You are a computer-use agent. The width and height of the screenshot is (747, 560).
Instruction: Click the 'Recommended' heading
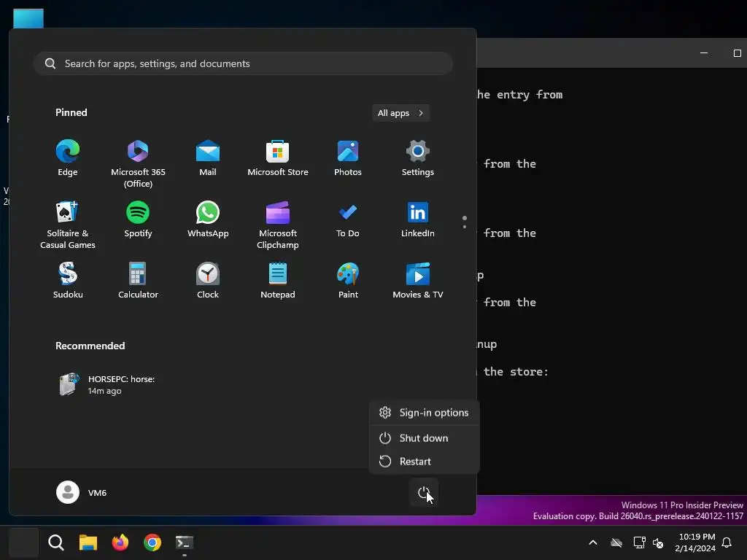point(90,346)
